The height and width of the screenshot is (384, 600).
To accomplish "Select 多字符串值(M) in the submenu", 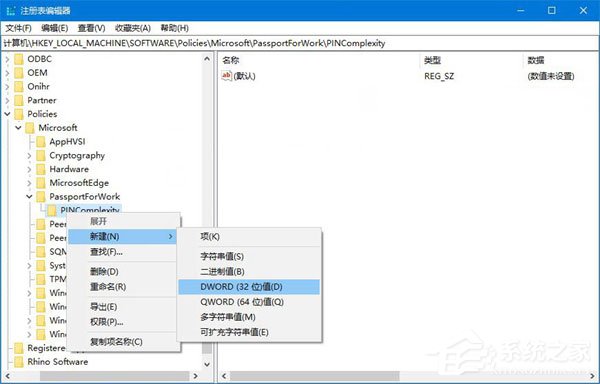I will click(249, 317).
